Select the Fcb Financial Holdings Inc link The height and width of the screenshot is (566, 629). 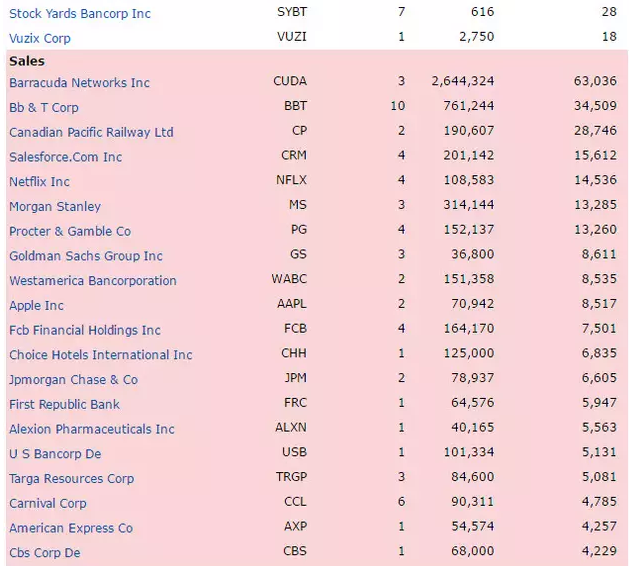pyautogui.click(x=85, y=330)
